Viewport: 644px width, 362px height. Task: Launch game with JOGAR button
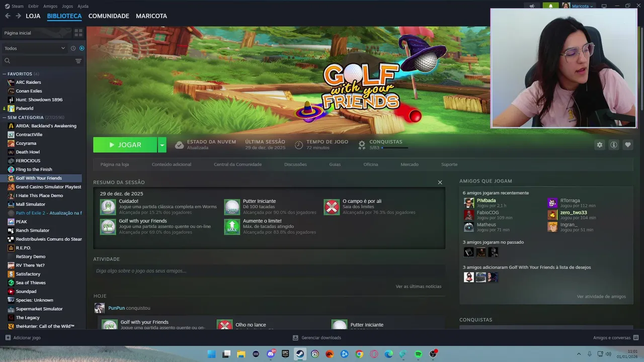tap(125, 145)
